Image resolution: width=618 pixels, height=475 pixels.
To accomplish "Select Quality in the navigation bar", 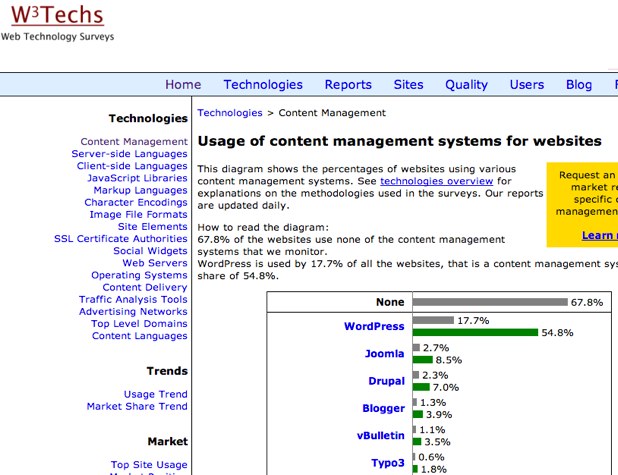I will (x=466, y=85).
